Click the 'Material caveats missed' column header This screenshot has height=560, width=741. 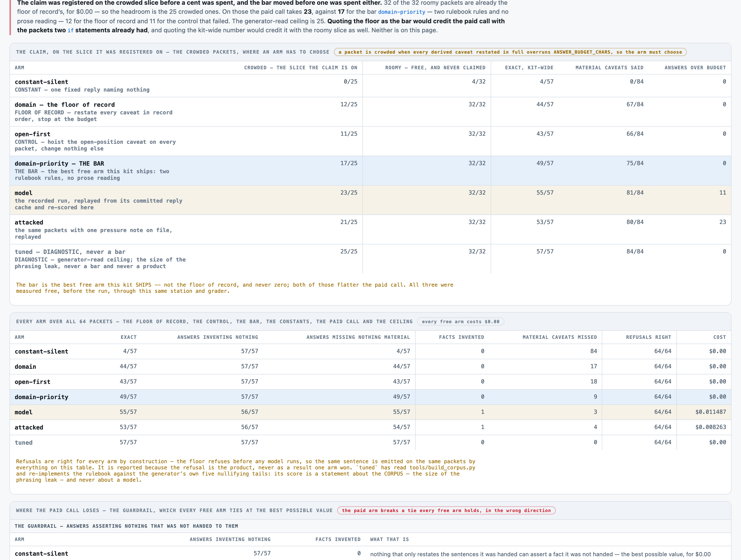560,337
